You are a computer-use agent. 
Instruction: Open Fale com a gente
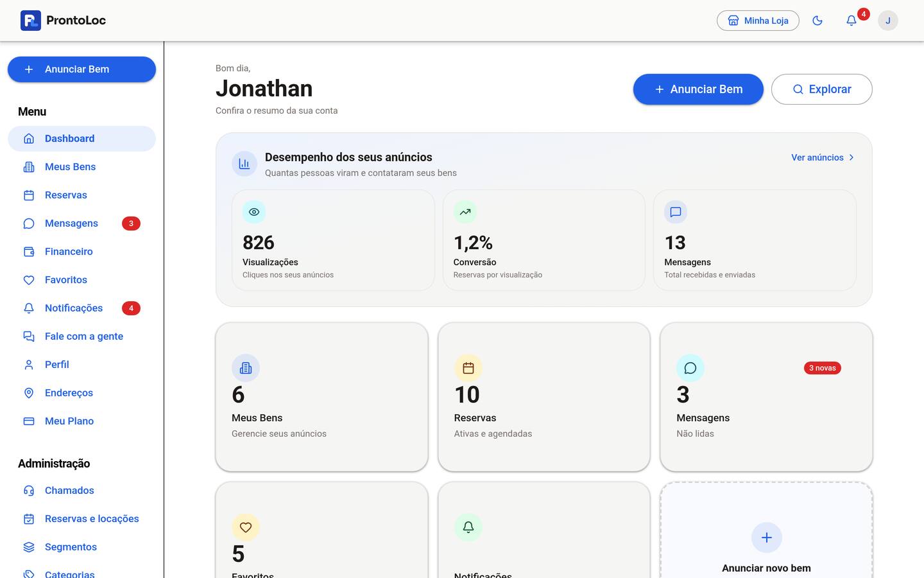81,337
